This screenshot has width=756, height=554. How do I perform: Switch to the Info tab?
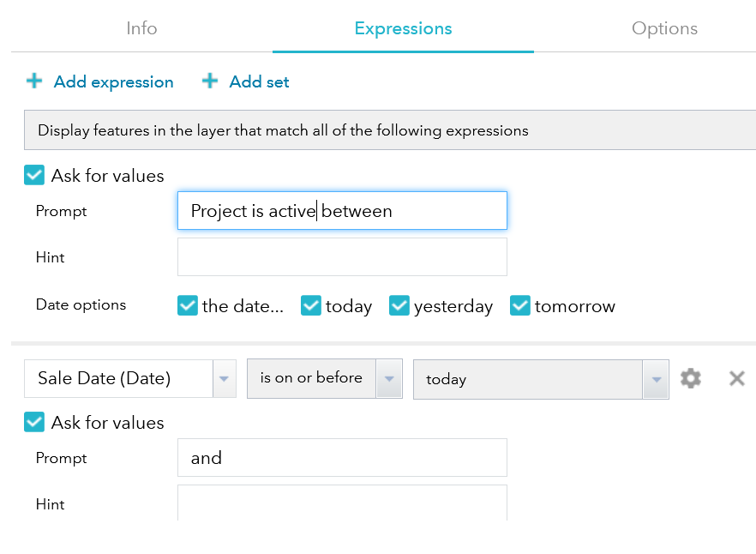pyautogui.click(x=141, y=28)
